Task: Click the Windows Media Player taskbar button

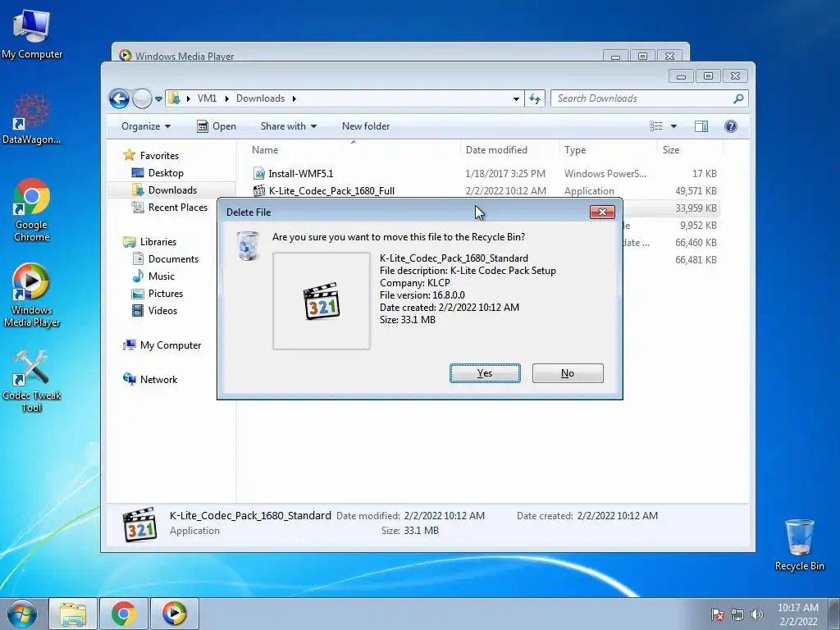Action: click(x=174, y=614)
